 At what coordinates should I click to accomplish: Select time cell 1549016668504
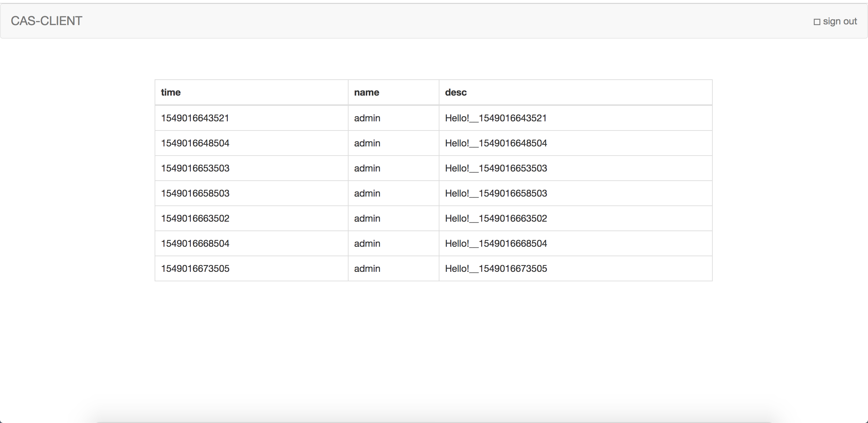pos(195,243)
